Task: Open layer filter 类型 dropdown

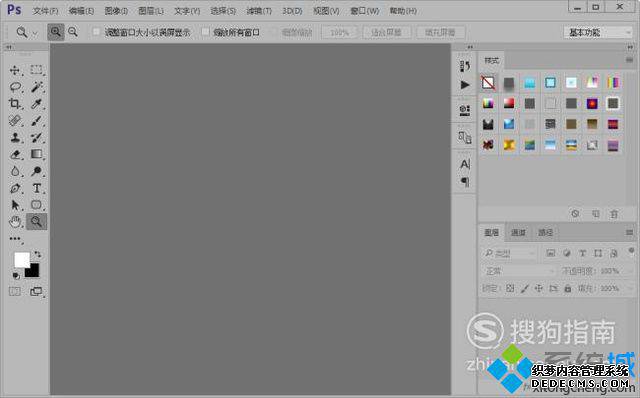Action: [x=509, y=253]
